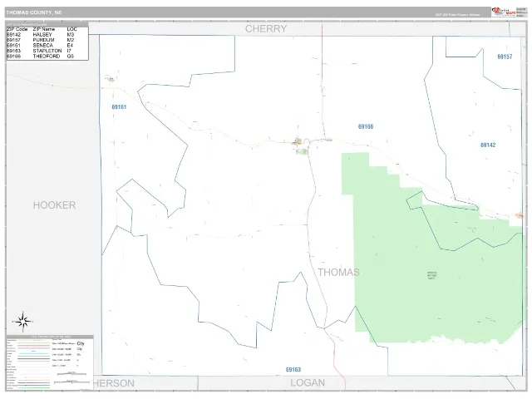Click the green national forest area label
The image size is (532, 399).
click(x=431, y=275)
